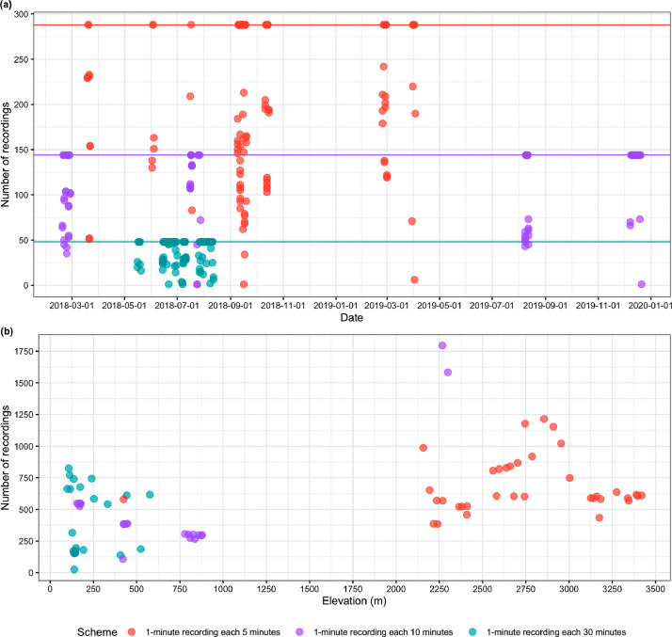The height and width of the screenshot is (637, 672).
Task: Click the date tick label '2018-03-01'
Action: (x=72, y=306)
